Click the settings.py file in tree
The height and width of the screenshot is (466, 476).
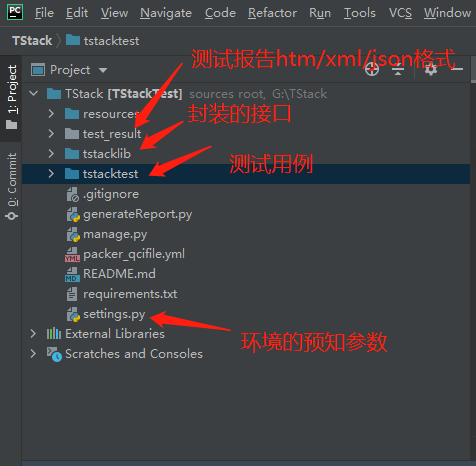(x=106, y=314)
